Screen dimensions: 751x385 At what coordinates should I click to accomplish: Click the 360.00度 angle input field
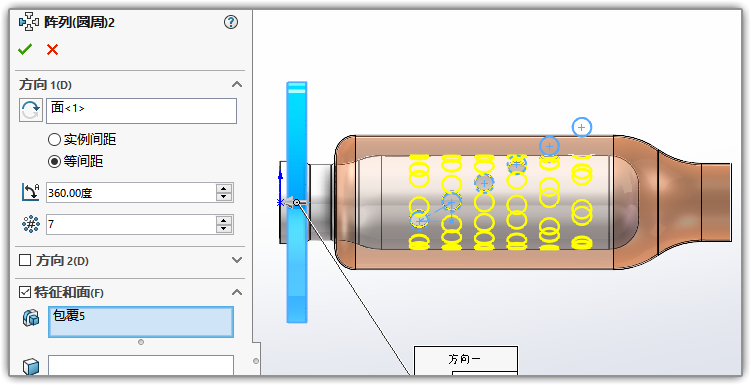(x=131, y=192)
